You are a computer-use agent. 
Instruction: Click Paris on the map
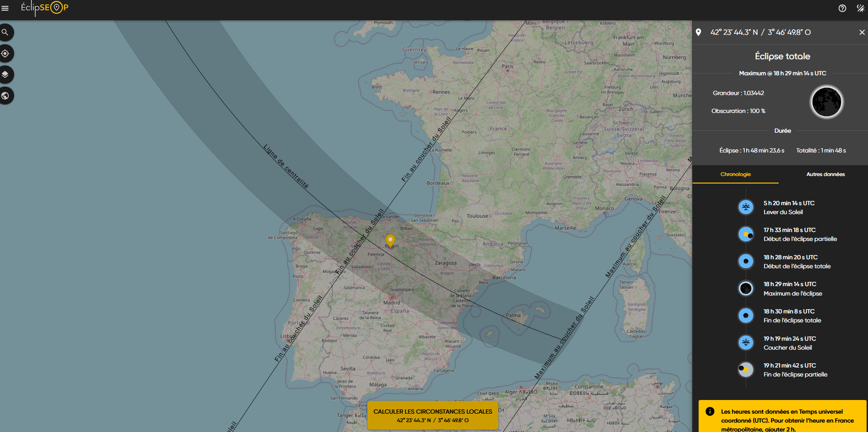tap(508, 66)
